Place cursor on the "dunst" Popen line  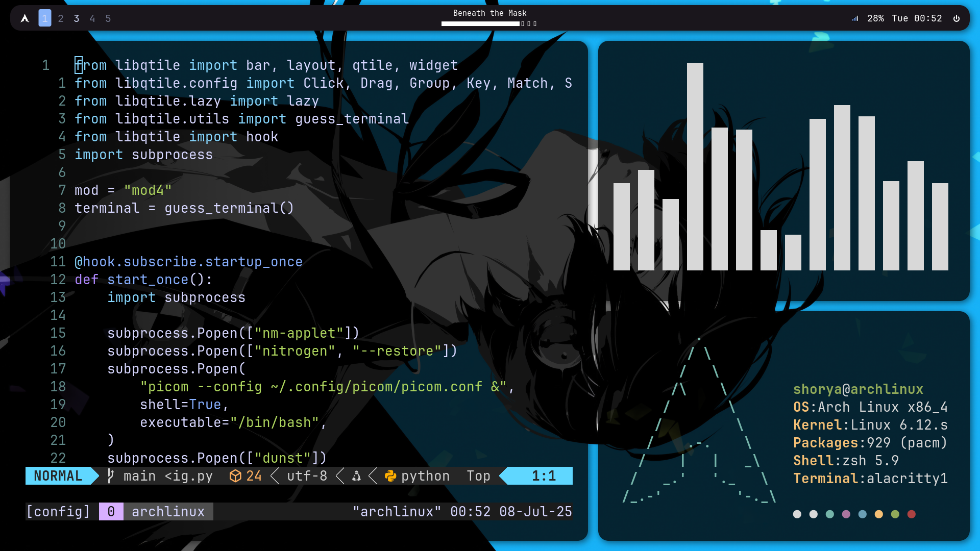click(x=217, y=458)
